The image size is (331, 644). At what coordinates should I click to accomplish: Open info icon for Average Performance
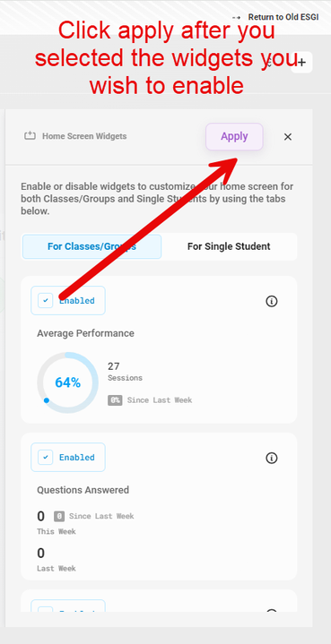(272, 301)
